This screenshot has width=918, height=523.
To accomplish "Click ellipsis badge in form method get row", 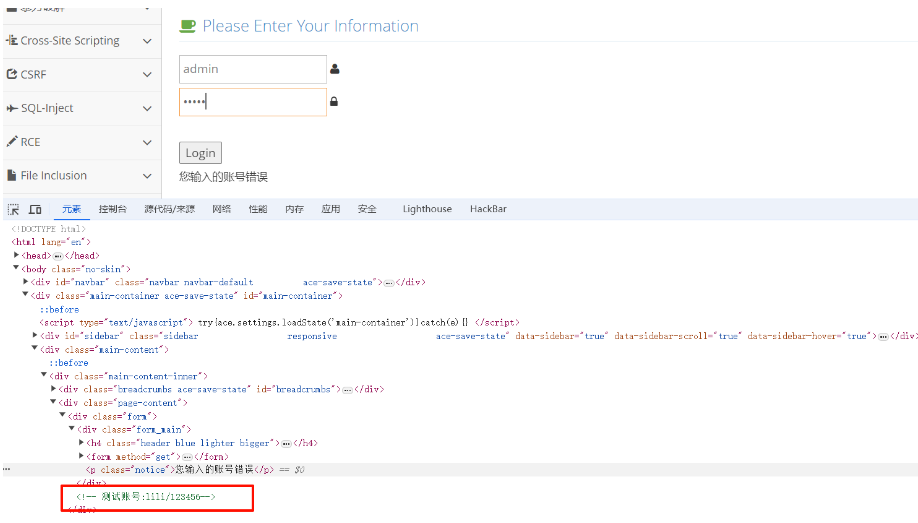I will (x=187, y=457).
